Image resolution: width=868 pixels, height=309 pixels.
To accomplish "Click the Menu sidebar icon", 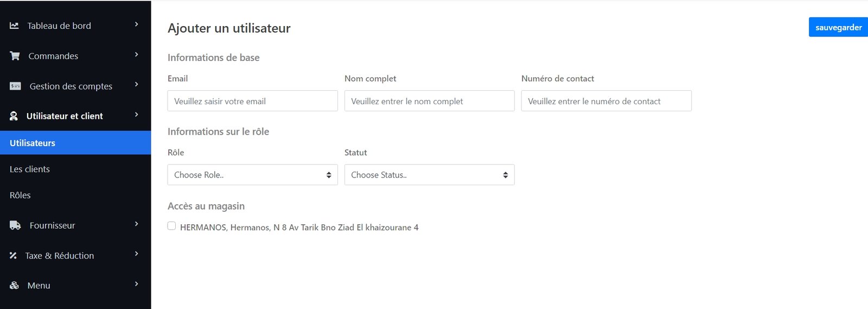I will pyautogui.click(x=14, y=286).
